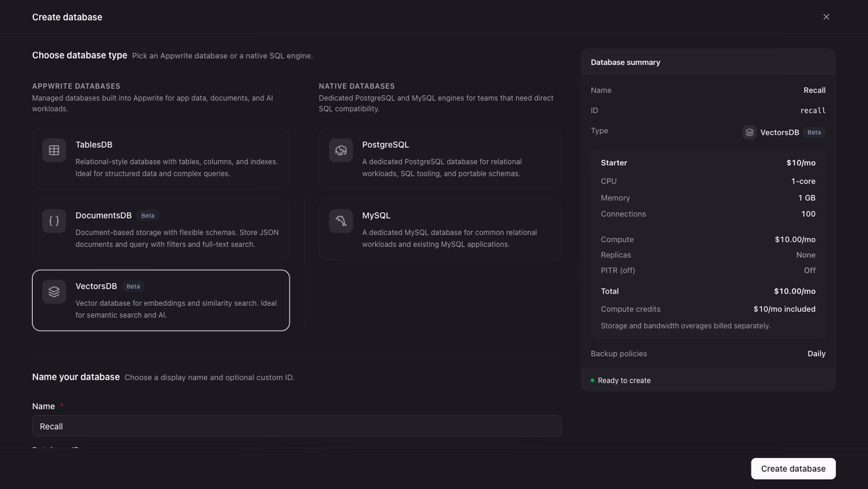Screen dimensions: 868x489
Task: Click the 1-core CPU value
Action: point(804,181)
